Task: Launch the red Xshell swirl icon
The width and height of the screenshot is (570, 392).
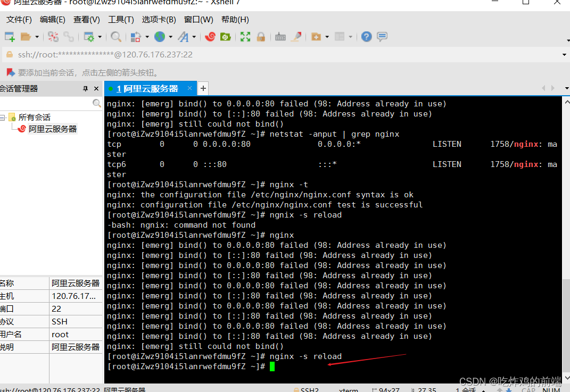Action: [210, 37]
